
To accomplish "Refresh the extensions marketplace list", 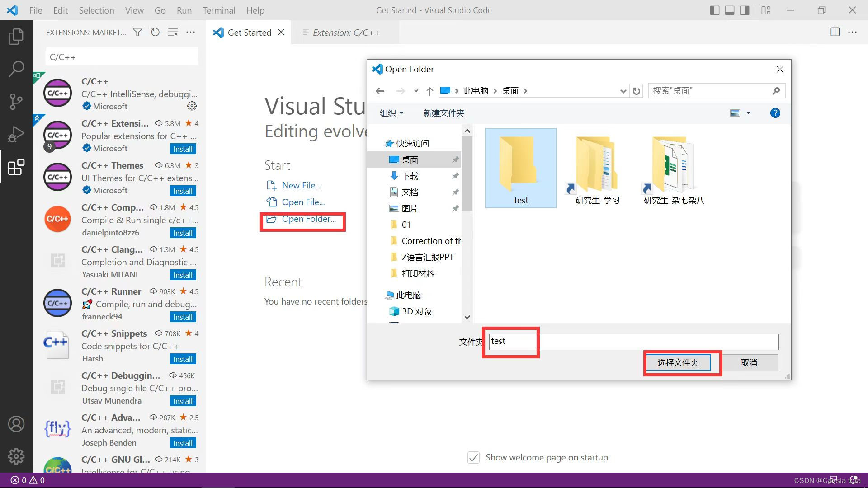I will tap(155, 32).
